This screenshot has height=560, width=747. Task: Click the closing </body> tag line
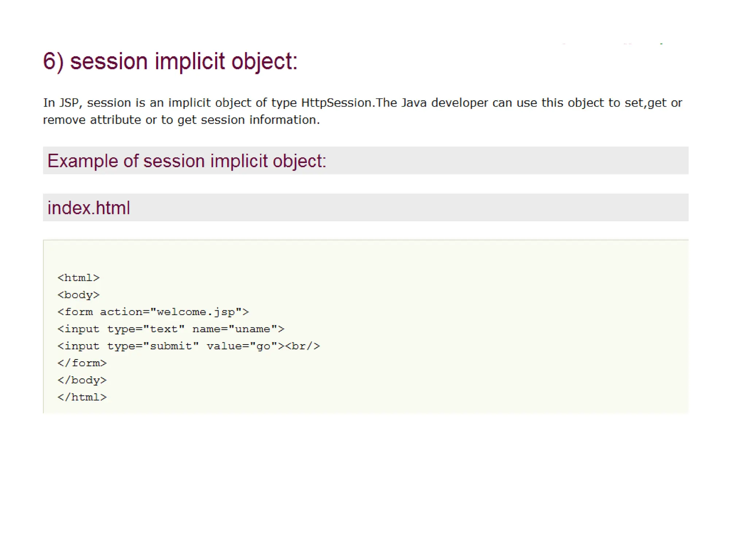82,380
